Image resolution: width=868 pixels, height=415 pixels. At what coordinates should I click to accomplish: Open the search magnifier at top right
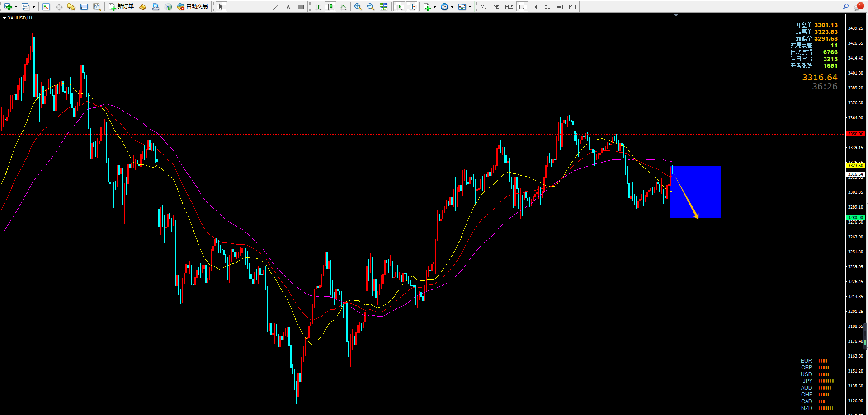pyautogui.click(x=845, y=6)
